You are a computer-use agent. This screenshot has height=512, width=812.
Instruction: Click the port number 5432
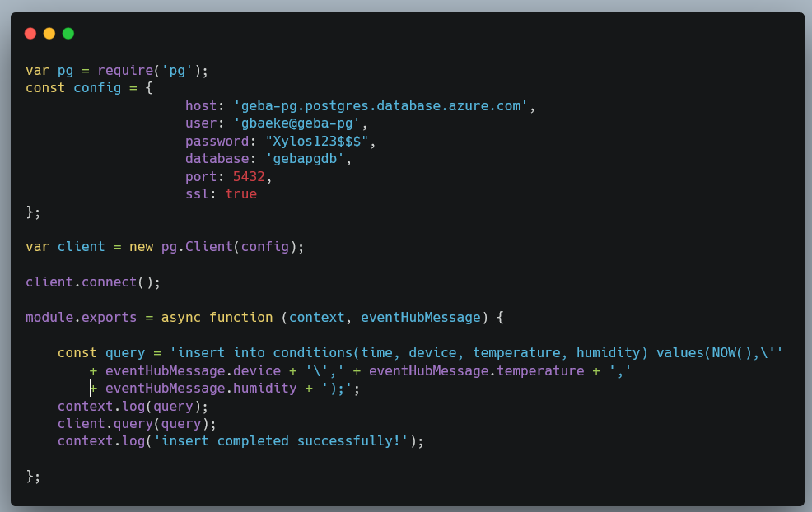pyautogui.click(x=249, y=176)
